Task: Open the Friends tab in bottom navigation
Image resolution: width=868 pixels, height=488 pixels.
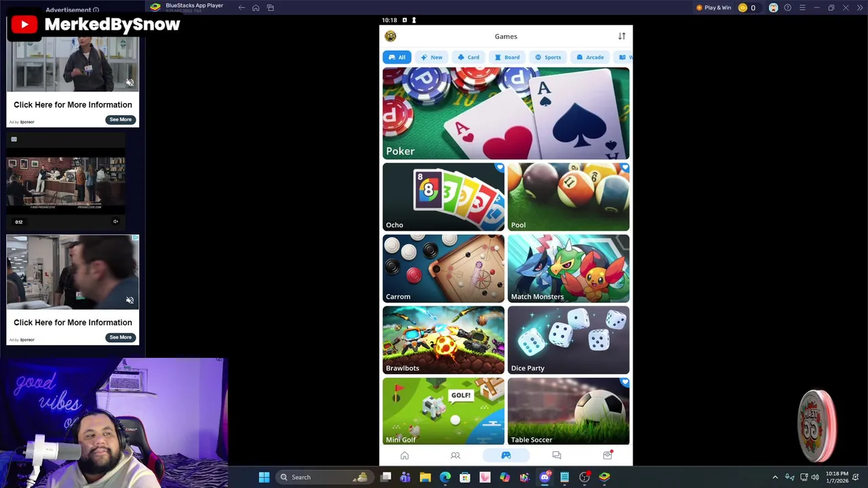Action: (x=455, y=455)
